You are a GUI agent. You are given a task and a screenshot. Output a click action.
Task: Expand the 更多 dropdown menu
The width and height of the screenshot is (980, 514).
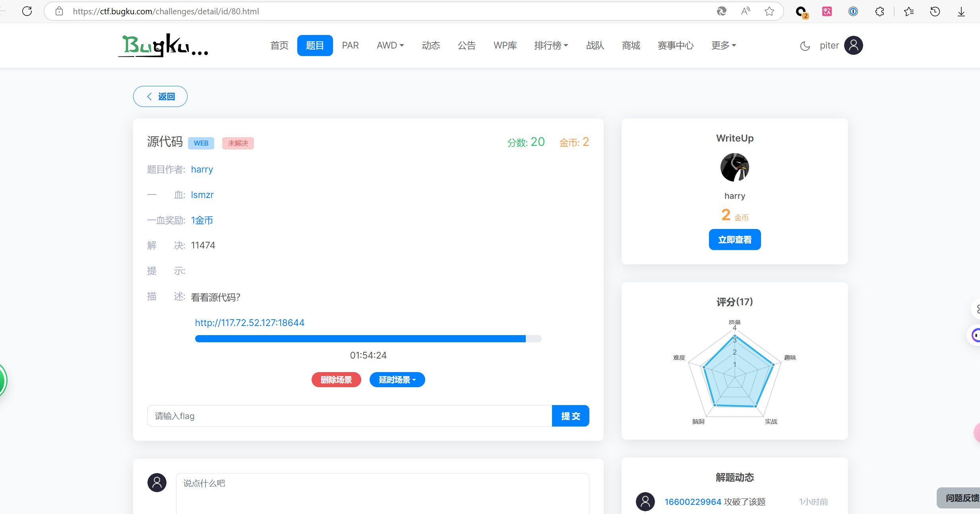(723, 45)
